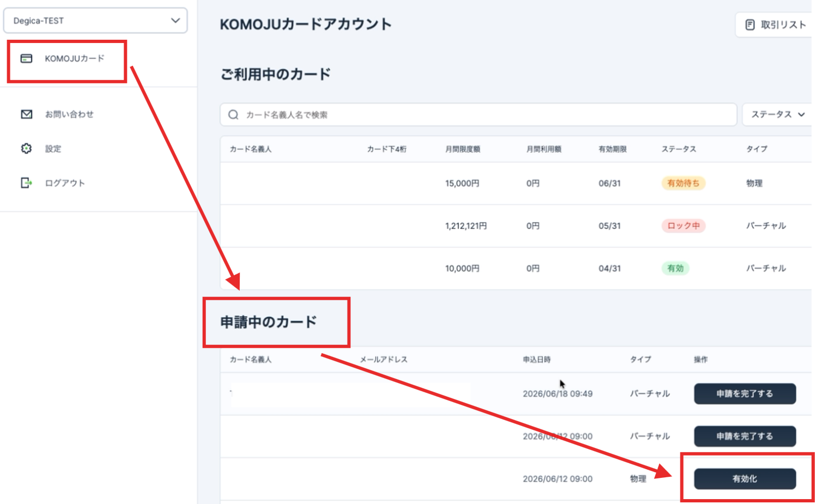Select ログアウト menu item
The height and width of the screenshot is (504, 815).
65,183
